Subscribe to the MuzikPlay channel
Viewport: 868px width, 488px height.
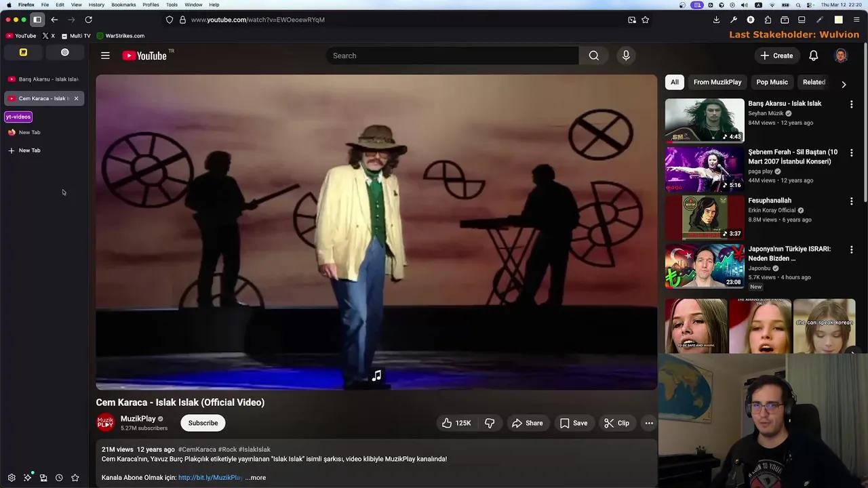(x=203, y=423)
